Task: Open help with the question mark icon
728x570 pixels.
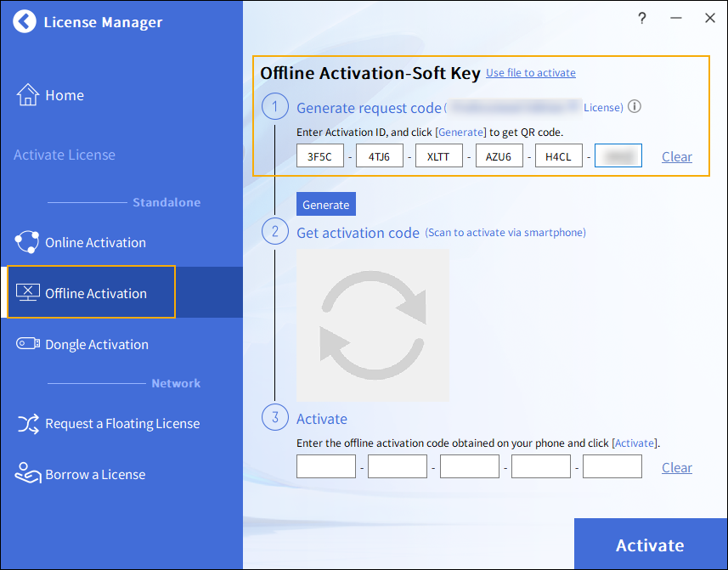Action: click(642, 19)
